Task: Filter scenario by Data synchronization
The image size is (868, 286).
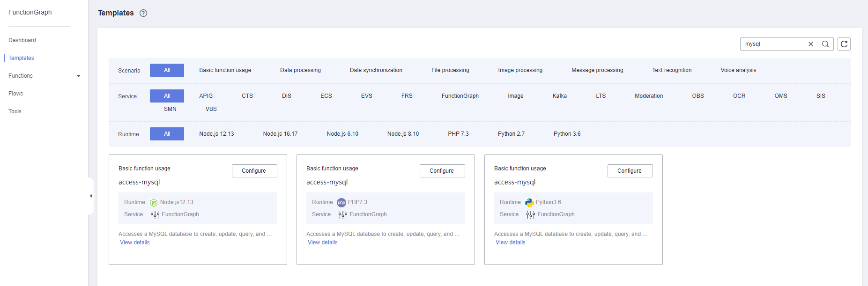Action: point(376,70)
